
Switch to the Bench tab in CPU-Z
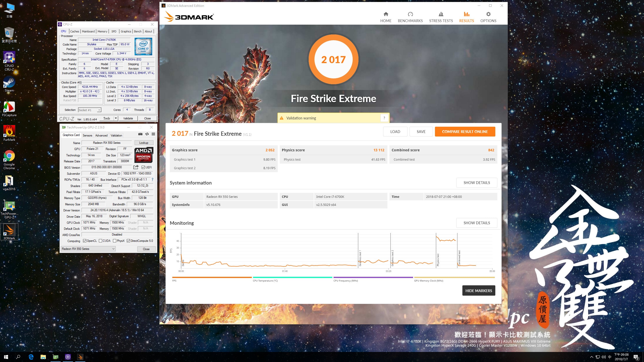point(138,31)
